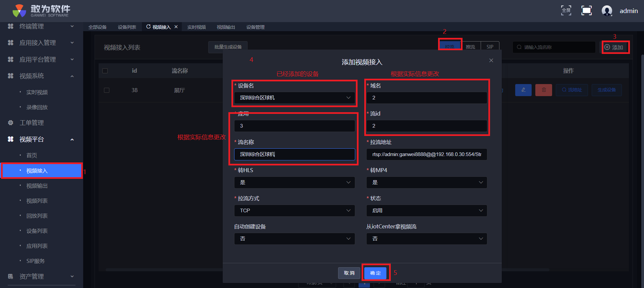Click the Ganwei Software logo
This screenshot has height=288, width=644.
(x=41, y=11)
